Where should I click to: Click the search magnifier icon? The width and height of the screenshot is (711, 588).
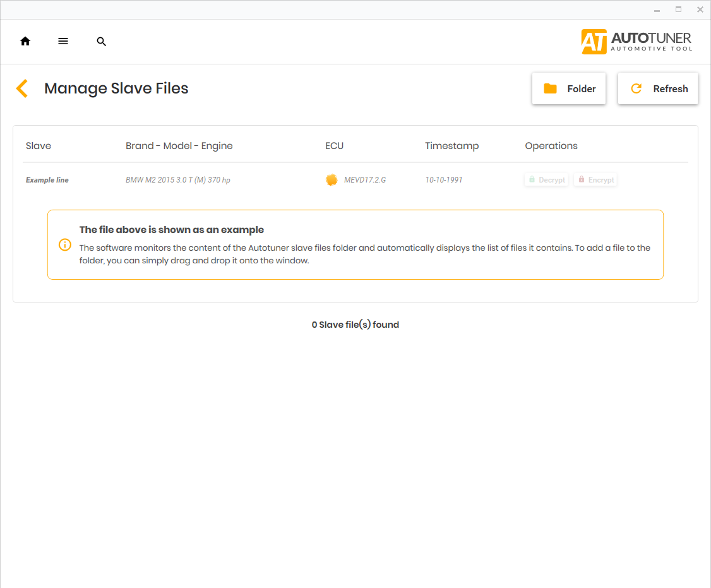[102, 42]
